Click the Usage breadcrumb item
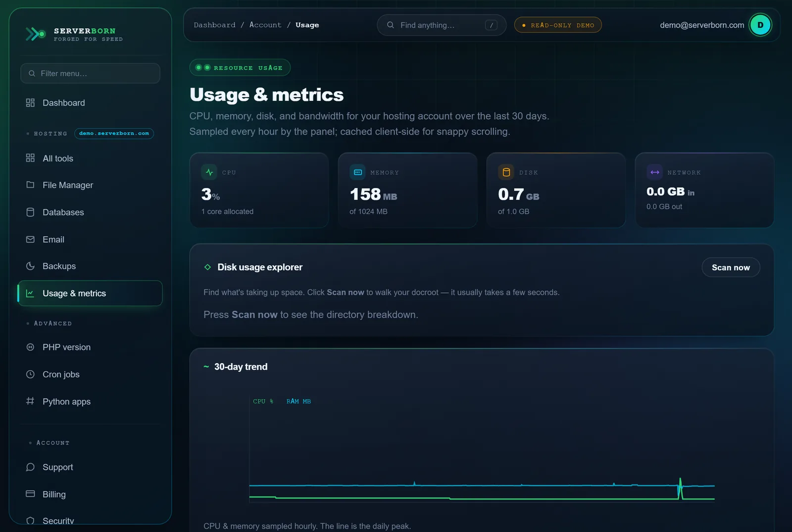This screenshot has height=532, width=792. [307, 25]
